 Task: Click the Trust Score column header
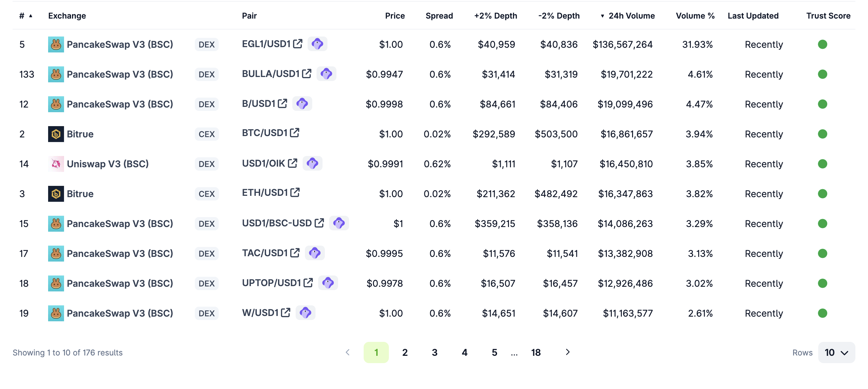828,16
